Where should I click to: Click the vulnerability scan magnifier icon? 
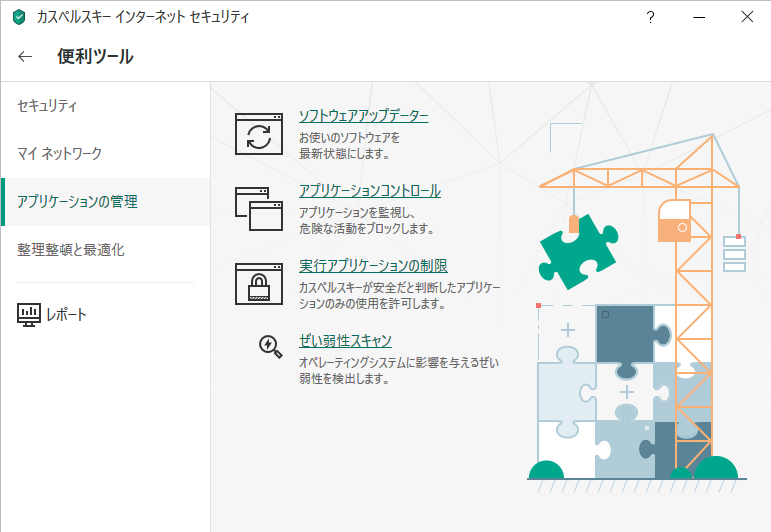(270, 347)
